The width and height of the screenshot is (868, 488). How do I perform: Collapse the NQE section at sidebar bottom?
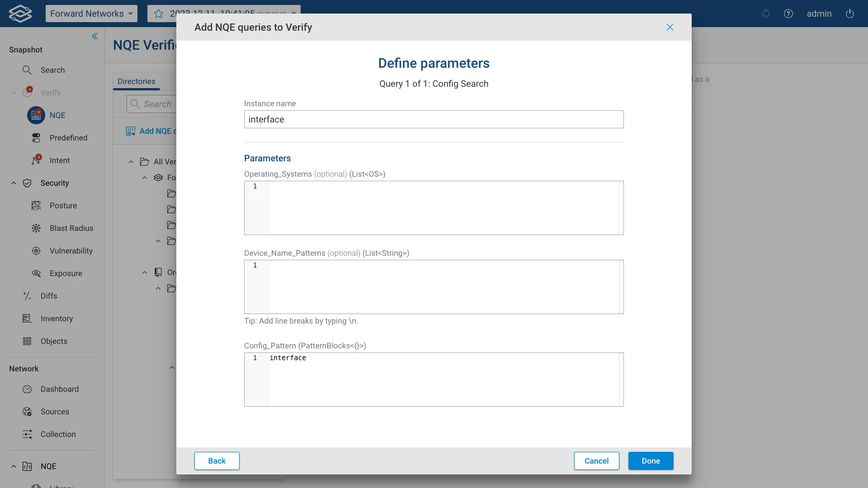[x=14, y=466]
